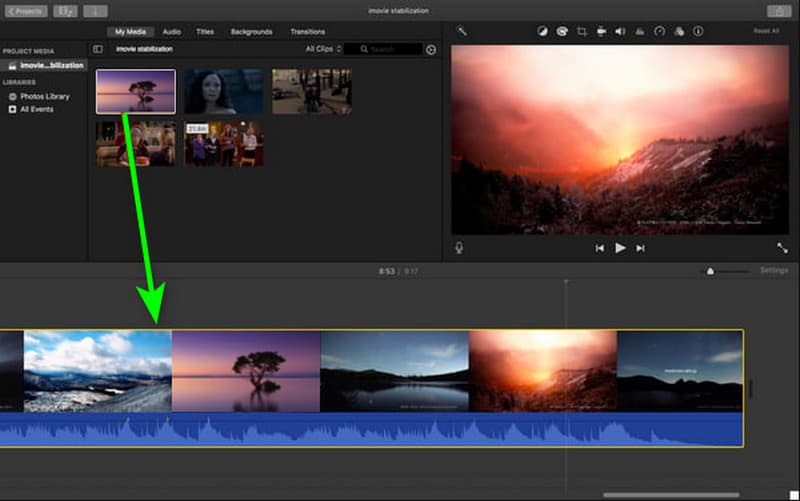Enter fullscreen playback with the expand arrows
Image resolution: width=800 pixels, height=501 pixels.
coord(782,248)
